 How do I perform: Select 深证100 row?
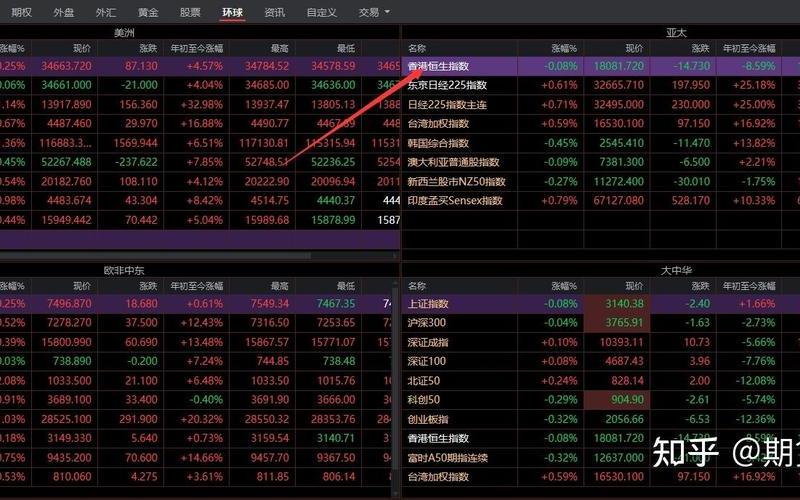click(601, 361)
